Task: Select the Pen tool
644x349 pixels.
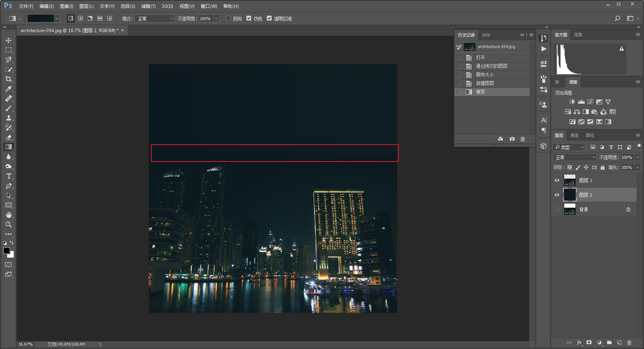Action: coord(9,186)
